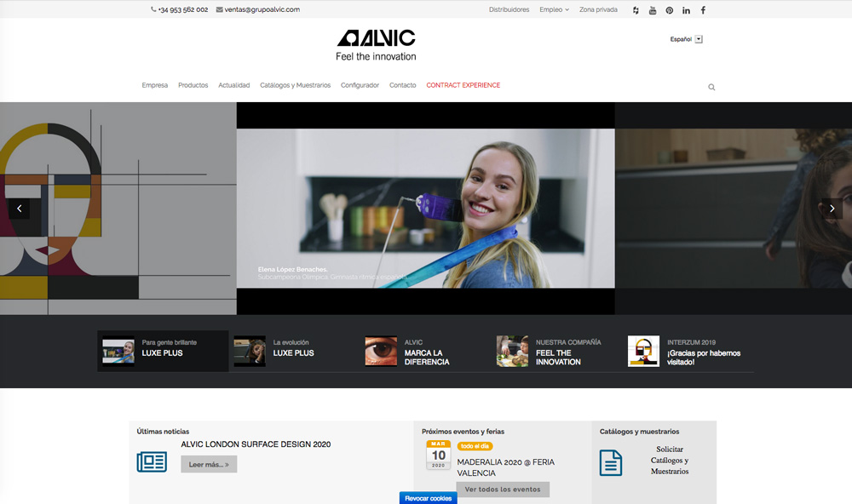Open the Configurador menu item
Viewport: 852px width, 504px height.
pos(360,85)
